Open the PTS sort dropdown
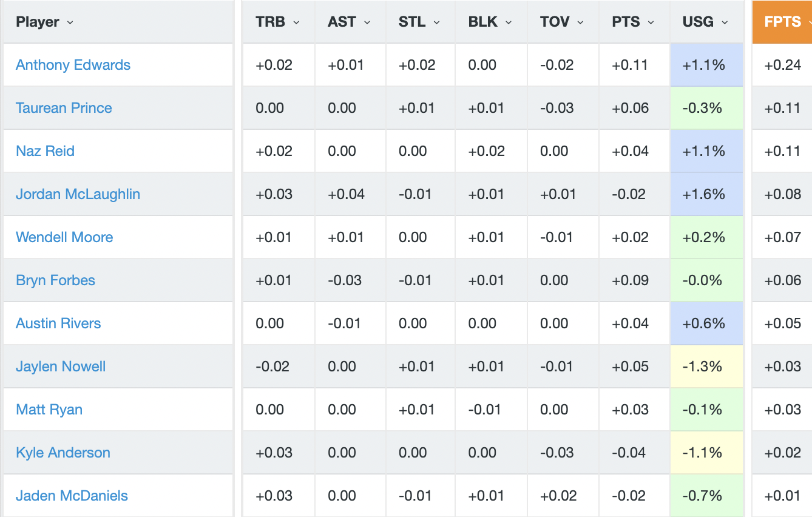Viewport: 812px width, 517px height. 651,22
